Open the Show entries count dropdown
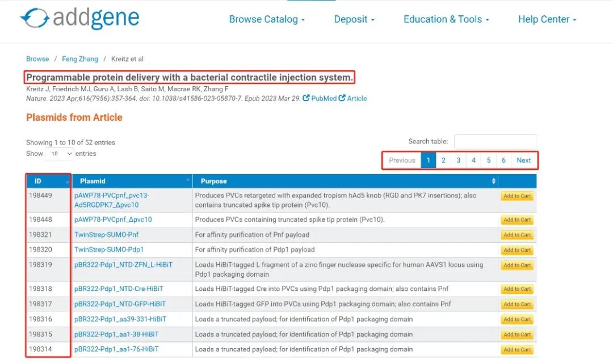This screenshot has width=613, height=364. (x=60, y=154)
